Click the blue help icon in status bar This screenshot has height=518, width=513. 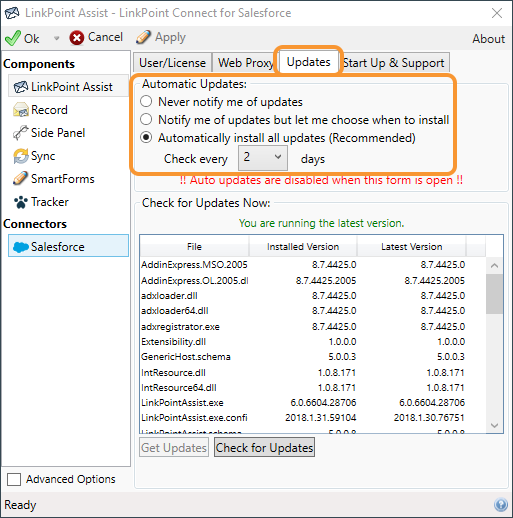coord(501,505)
